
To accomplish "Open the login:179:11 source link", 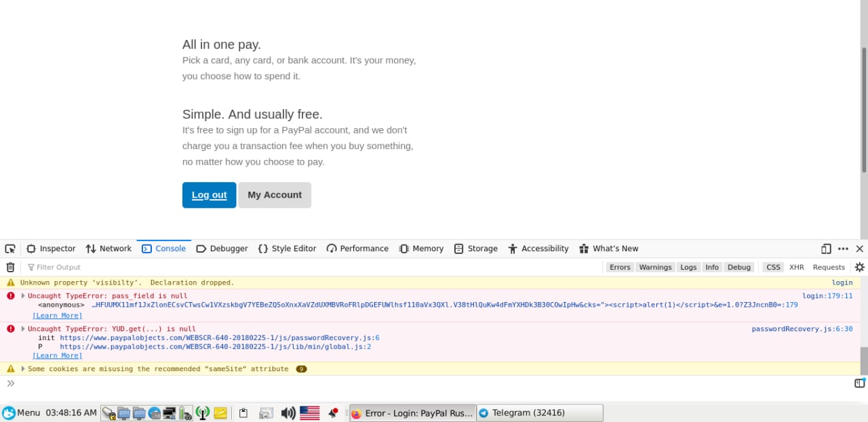I will pyautogui.click(x=827, y=296).
